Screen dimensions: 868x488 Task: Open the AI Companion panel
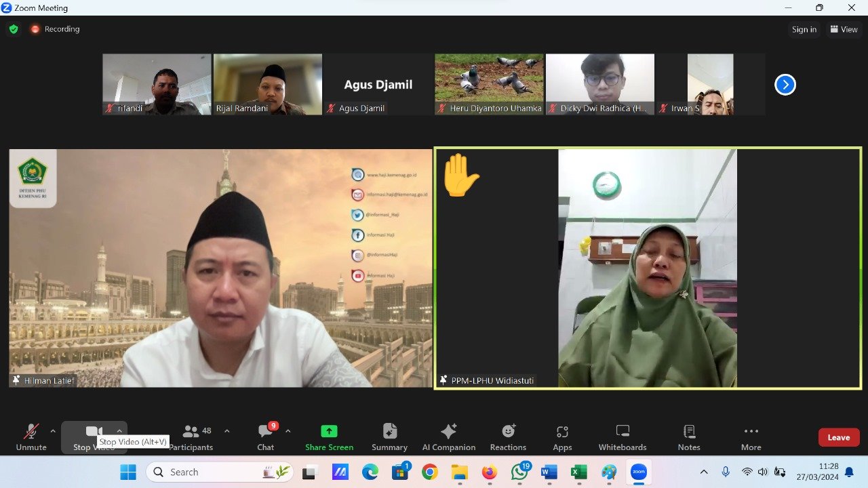(448, 437)
